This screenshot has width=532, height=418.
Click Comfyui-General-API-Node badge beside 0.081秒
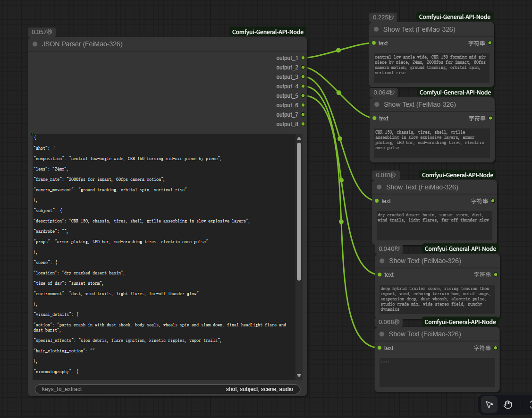457,175
